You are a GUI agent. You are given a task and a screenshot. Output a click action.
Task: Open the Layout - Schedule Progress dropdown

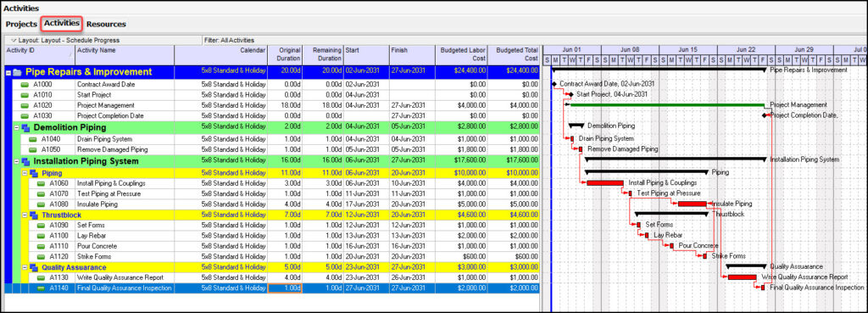[x=65, y=40]
